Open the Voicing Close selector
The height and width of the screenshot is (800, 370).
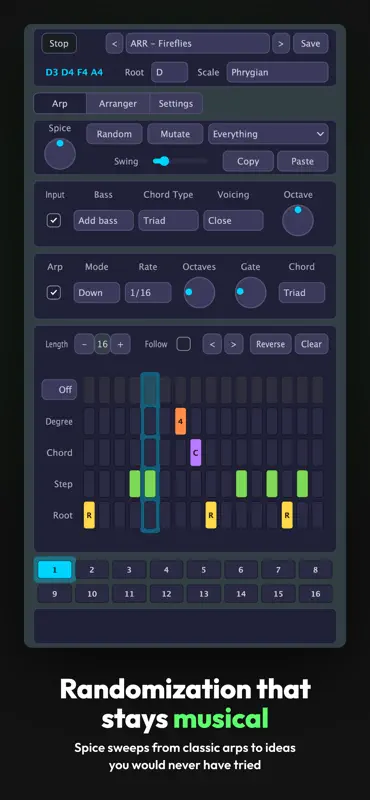[x=233, y=220]
